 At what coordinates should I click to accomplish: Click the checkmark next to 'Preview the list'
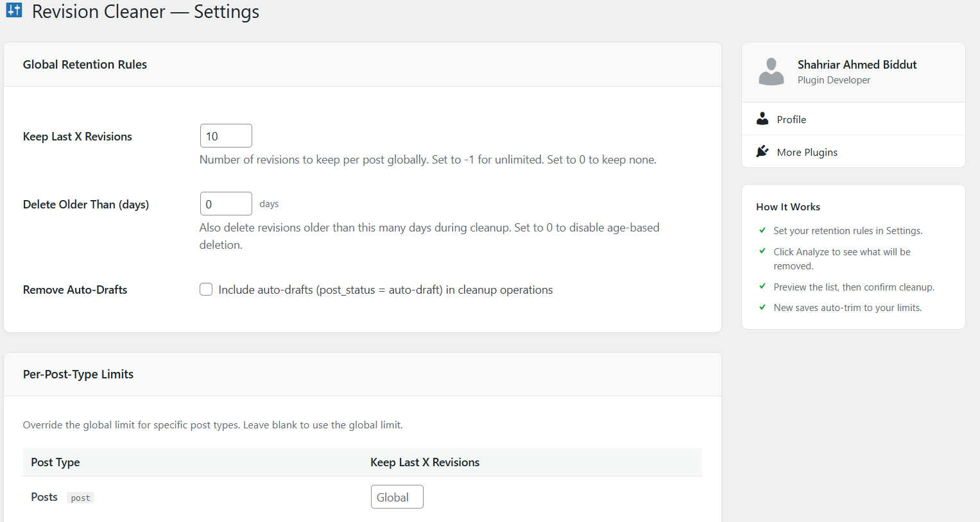762,287
